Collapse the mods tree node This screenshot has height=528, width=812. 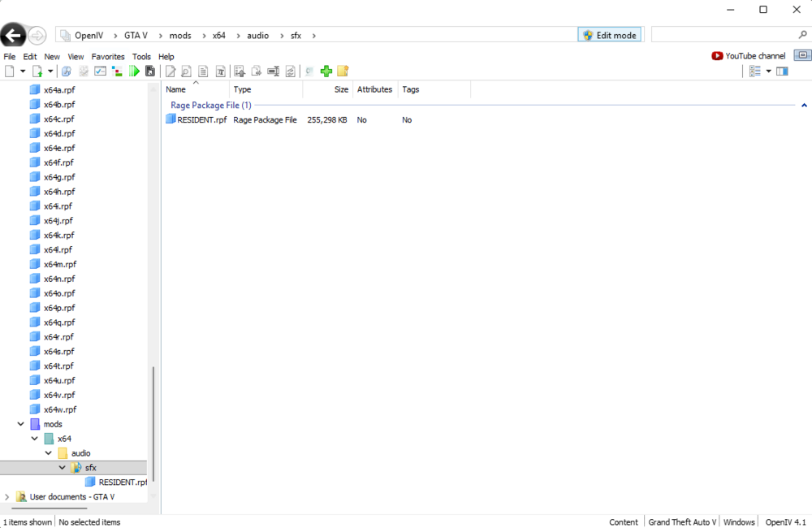[21, 424]
